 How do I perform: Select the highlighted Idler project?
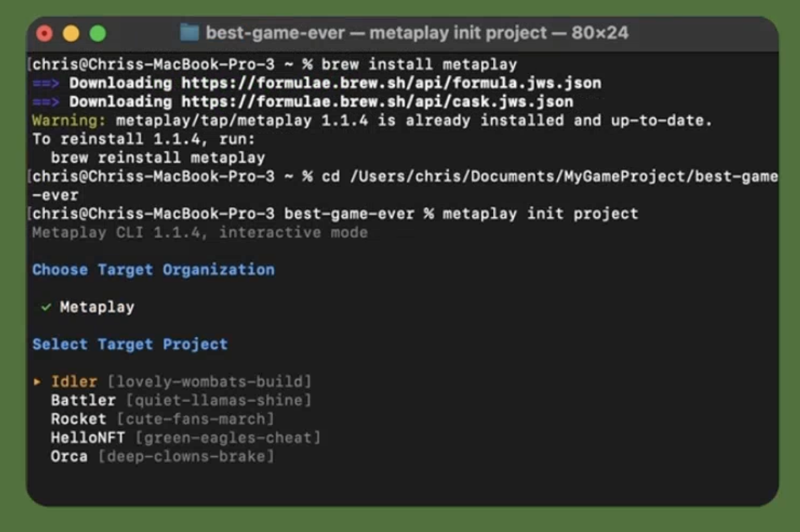pos(74,381)
